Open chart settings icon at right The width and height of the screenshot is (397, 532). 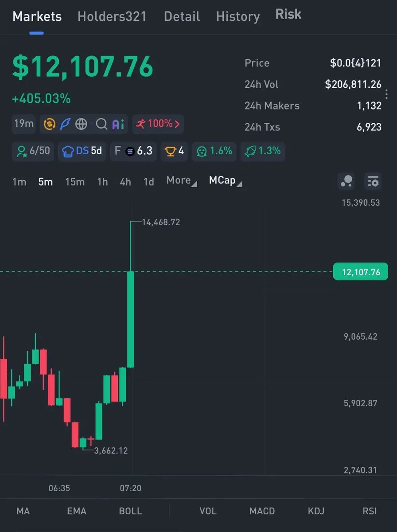click(373, 181)
